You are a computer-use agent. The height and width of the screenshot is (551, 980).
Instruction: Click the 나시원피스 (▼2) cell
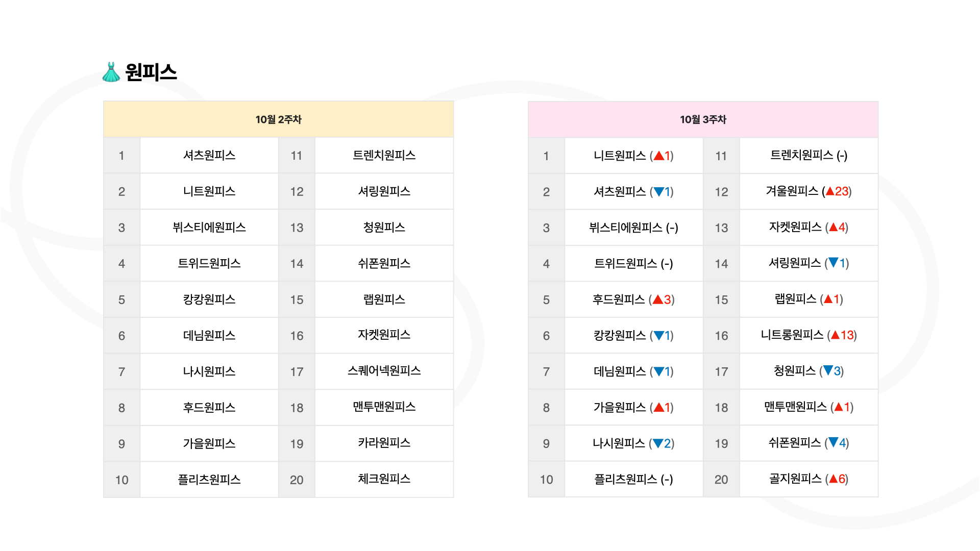coord(634,443)
